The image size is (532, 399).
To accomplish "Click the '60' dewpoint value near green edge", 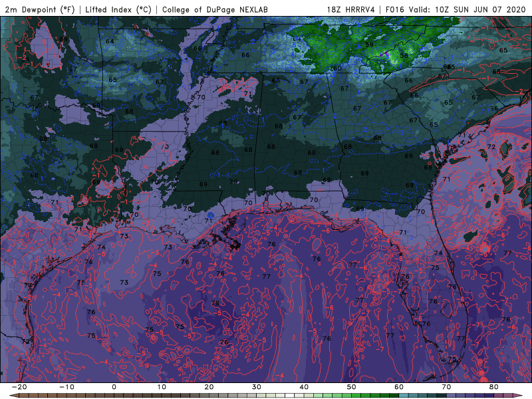I will pyautogui.click(x=337, y=68).
